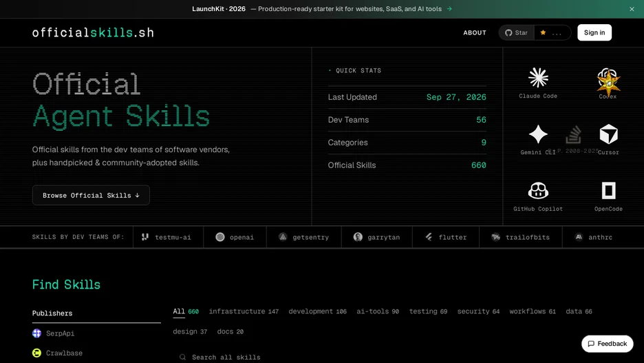This screenshot has height=363, width=644.
Task: Click the search magnifier icon
Action: pos(182,357)
